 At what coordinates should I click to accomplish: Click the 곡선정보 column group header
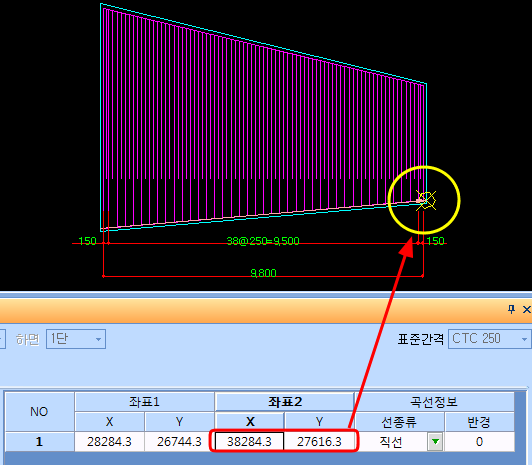434,402
